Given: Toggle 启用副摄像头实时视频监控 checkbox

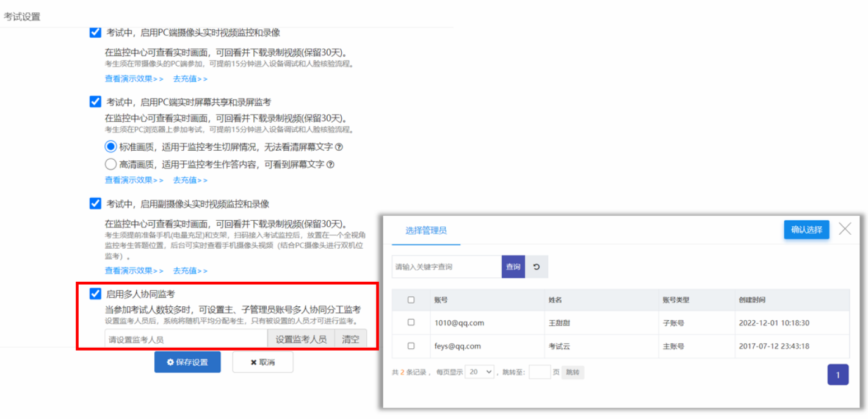Looking at the screenshot, I should (96, 204).
